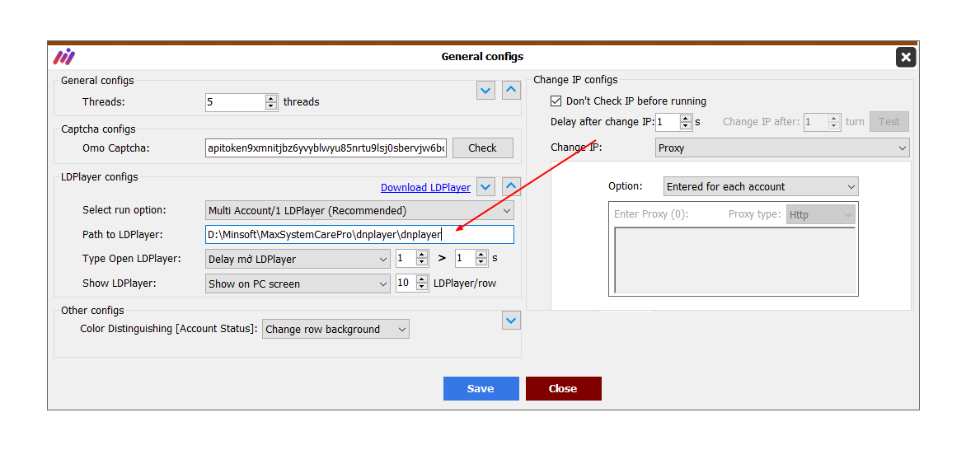Click the Minsoft logo icon in title bar
980x464 pixels.
click(64, 57)
